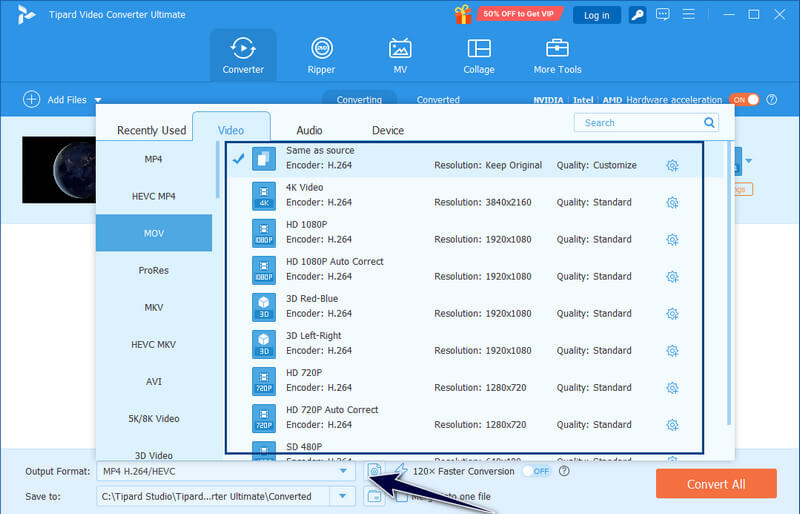Click the snapshot icon beside Output Format
The image size is (800, 514).
(x=374, y=470)
